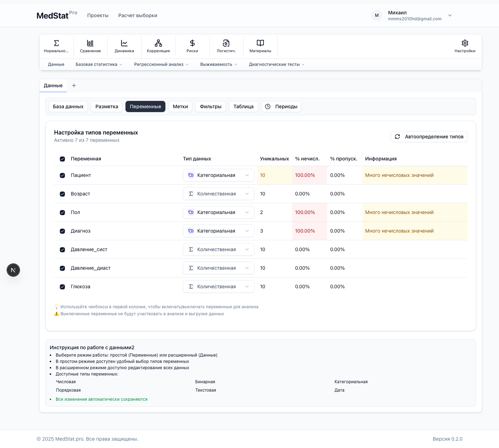Toggle the Глюкоза variable checkbox
This screenshot has width=499, height=448.
62,287
